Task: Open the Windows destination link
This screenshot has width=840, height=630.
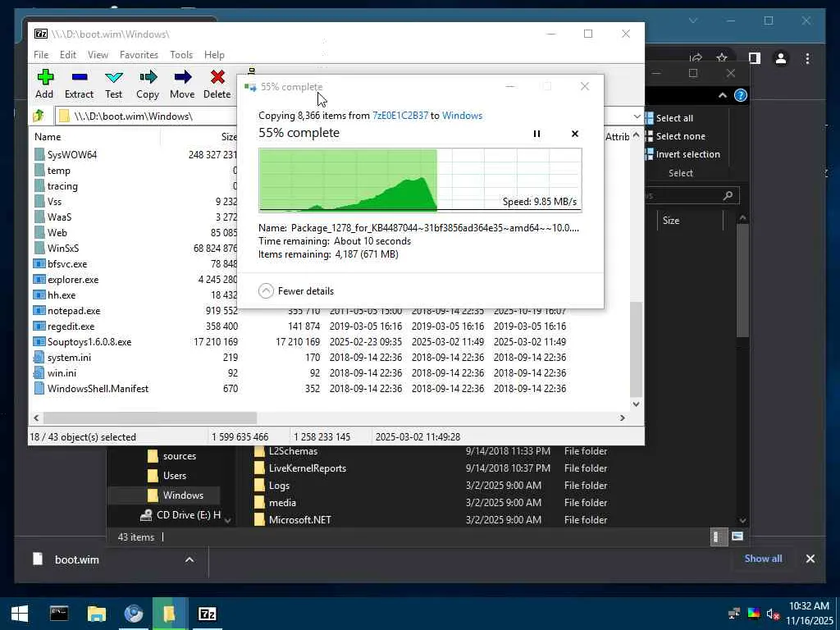Action: (462, 115)
